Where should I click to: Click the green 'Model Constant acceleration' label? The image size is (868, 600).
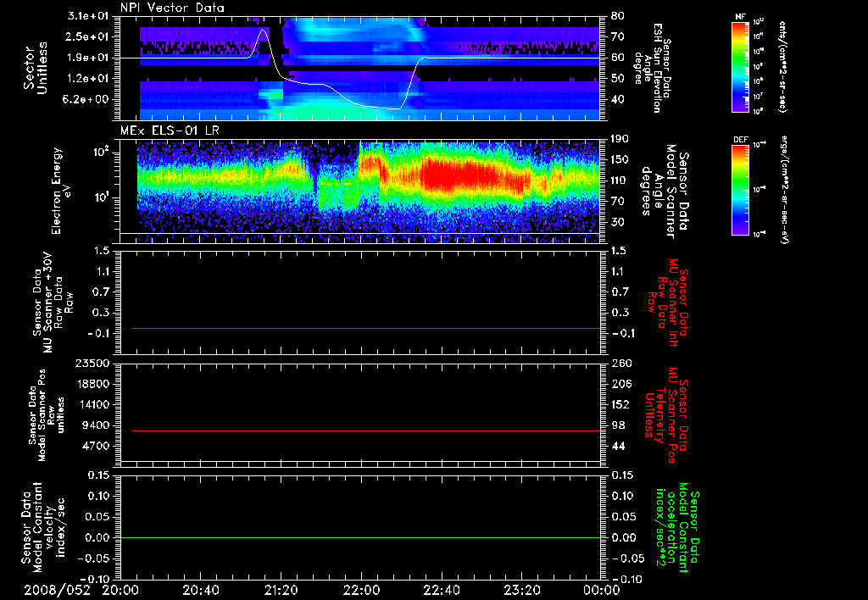[676, 528]
